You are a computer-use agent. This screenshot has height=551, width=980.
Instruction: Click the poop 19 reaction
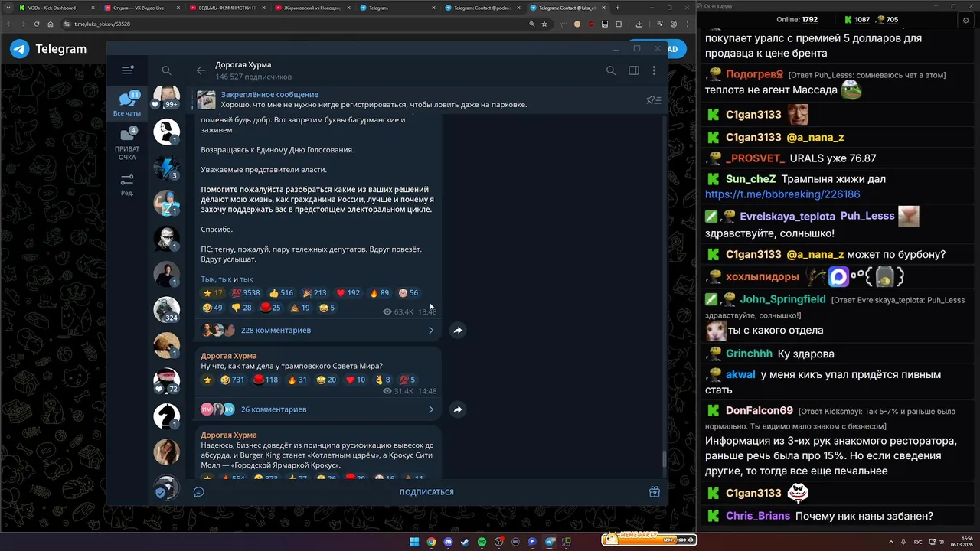[x=299, y=308]
